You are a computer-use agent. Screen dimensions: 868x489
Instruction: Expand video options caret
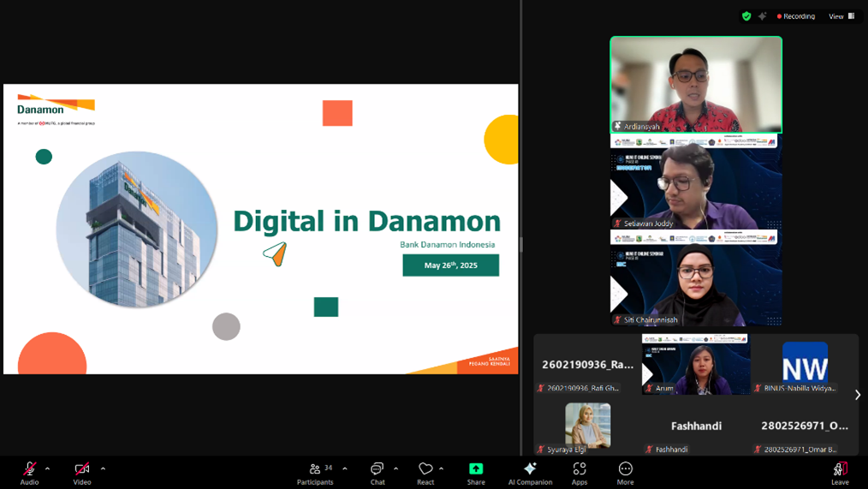(103, 468)
